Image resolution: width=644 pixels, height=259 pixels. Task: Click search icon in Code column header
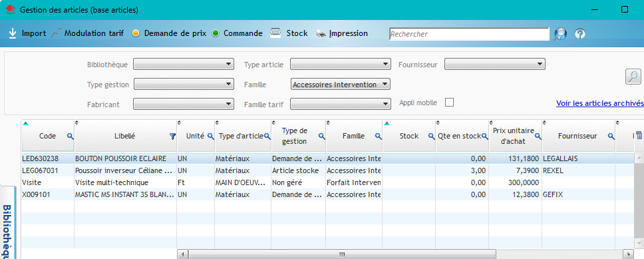pos(70,136)
